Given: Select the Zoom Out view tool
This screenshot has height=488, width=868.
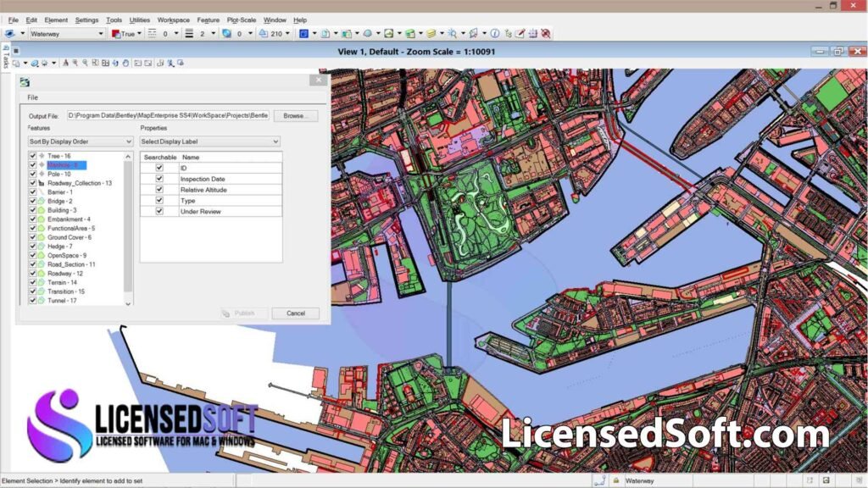Looking at the screenshot, I should coord(85,63).
